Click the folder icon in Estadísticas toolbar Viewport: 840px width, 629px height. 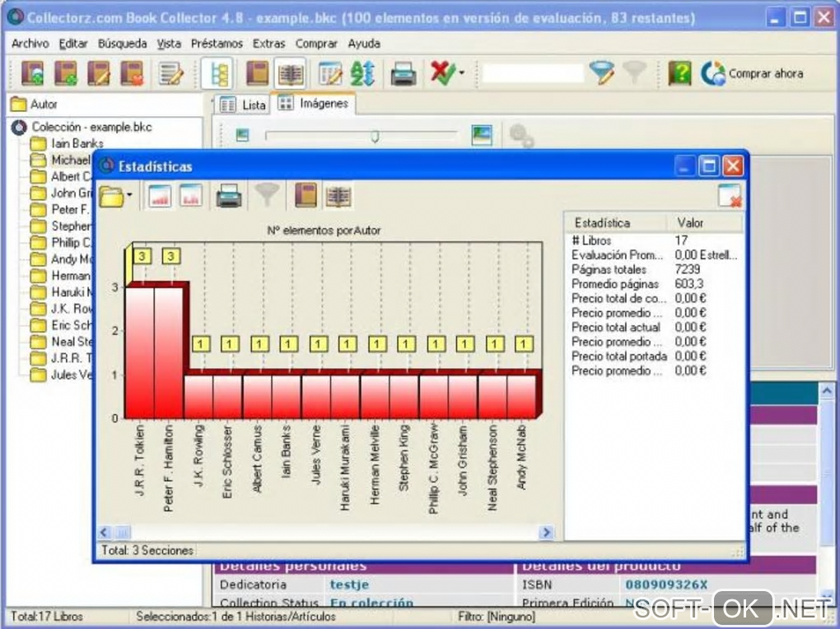pos(111,196)
